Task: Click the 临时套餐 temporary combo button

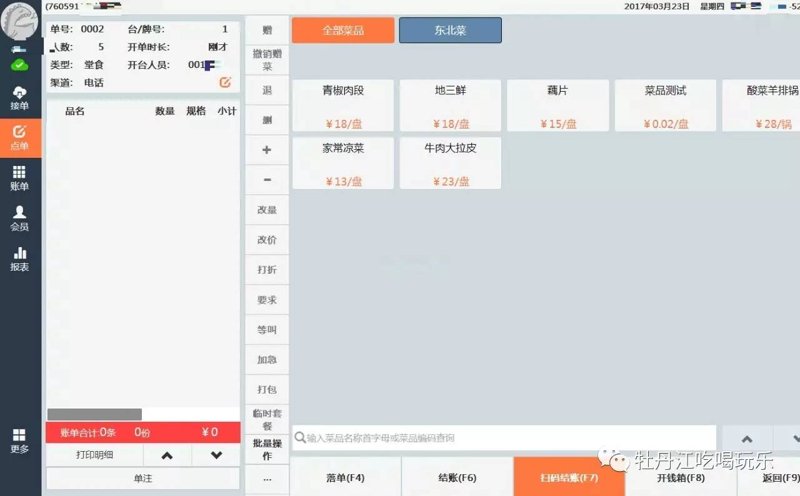Action: 267,419
